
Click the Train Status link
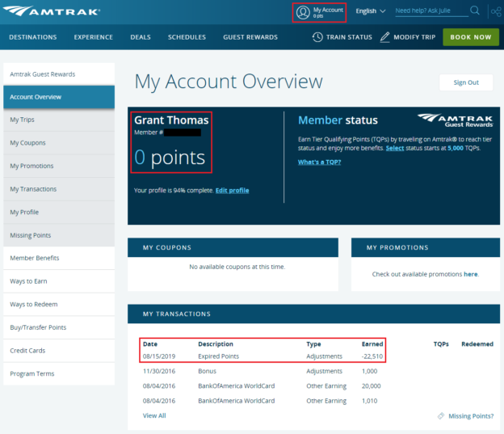349,37
